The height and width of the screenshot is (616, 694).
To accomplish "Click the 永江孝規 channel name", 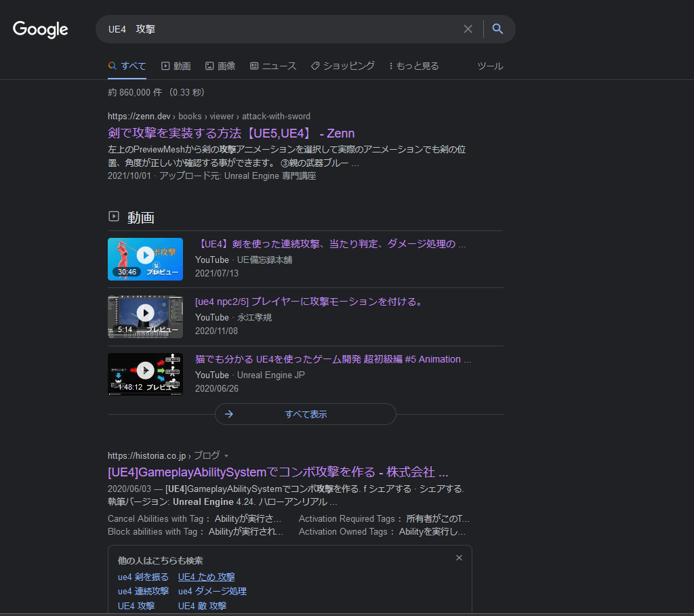I will pyautogui.click(x=255, y=318).
